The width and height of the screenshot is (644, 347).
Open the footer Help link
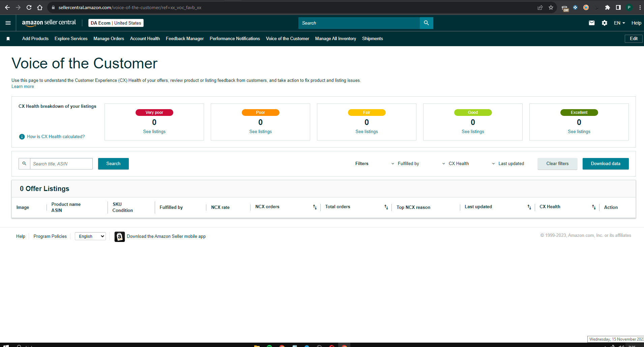point(21,236)
